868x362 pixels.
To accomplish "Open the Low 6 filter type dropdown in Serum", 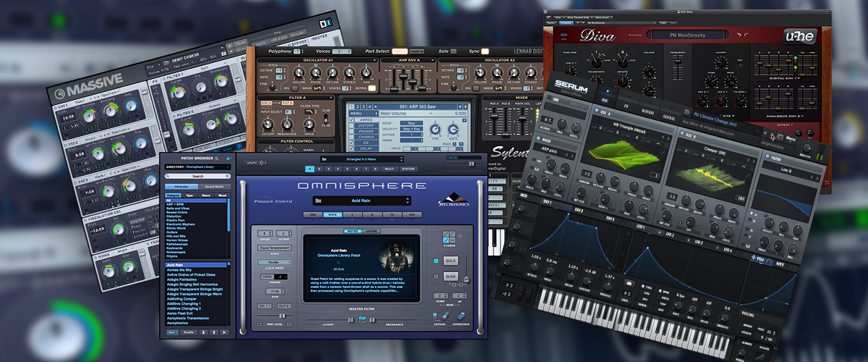I will 791,169.
